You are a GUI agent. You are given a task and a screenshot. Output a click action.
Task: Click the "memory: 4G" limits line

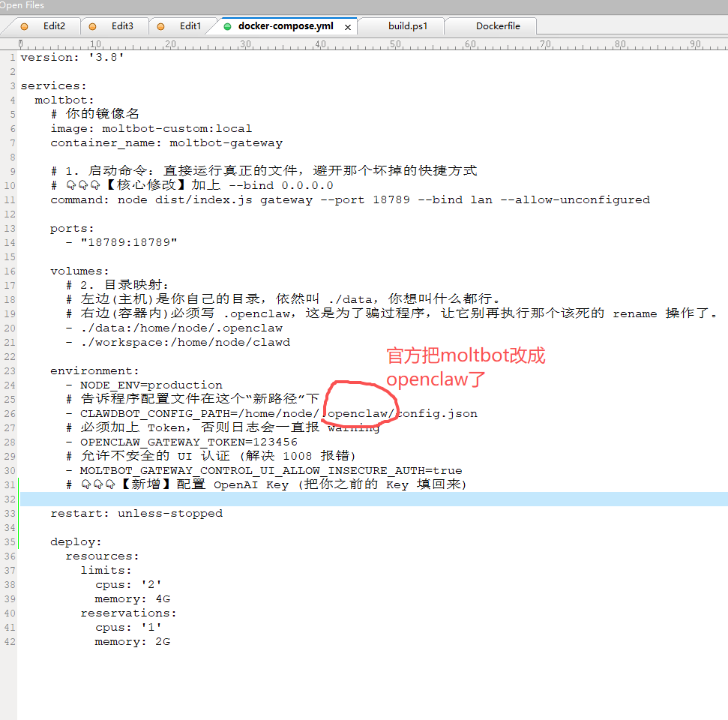132,599
